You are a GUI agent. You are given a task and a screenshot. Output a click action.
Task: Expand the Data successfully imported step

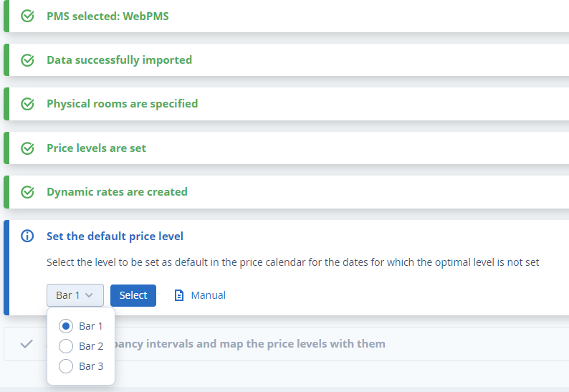[119, 60]
